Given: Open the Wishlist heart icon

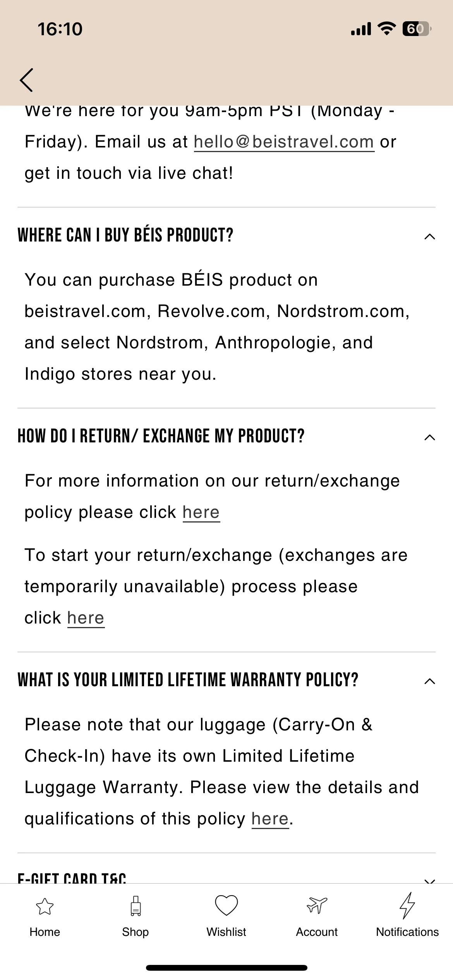Looking at the screenshot, I should pos(226,906).
